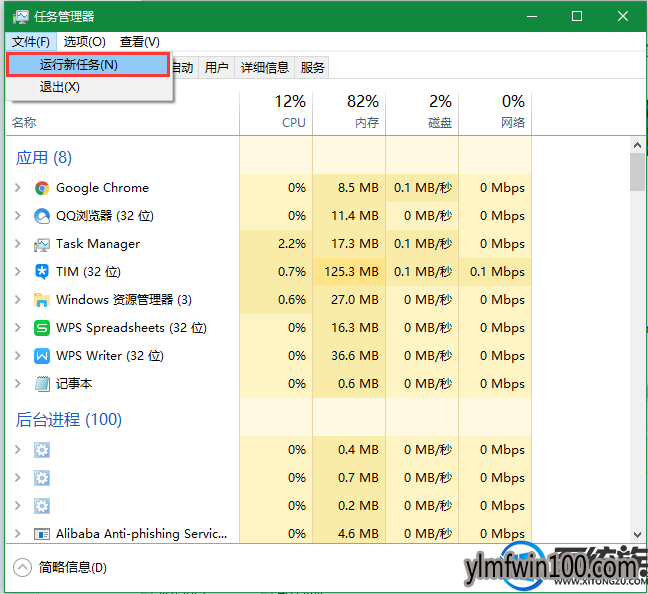This screenshot has width=648, height=594.
Task: Click the 36.6 MB cell for WPS Writer
Action: coord(349,355)
